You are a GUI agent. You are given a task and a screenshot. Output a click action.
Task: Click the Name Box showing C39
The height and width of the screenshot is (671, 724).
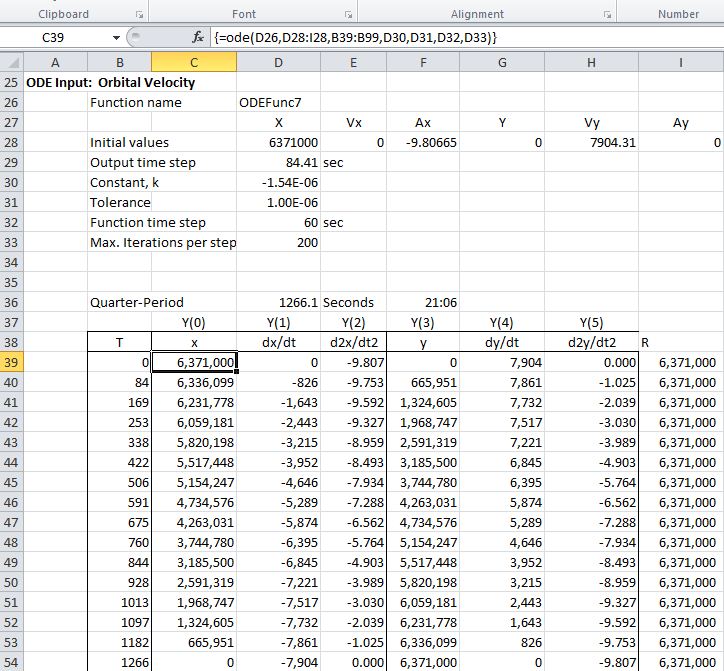coord(56,37)
